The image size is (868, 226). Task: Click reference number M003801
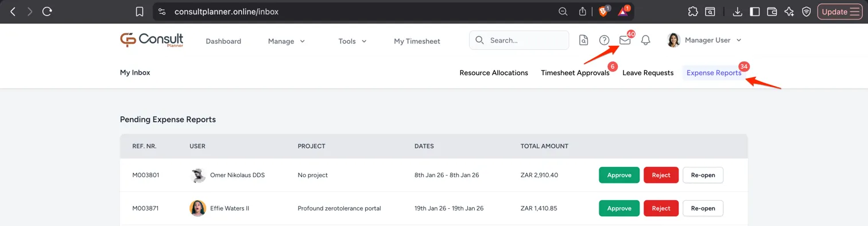point(145,175)
